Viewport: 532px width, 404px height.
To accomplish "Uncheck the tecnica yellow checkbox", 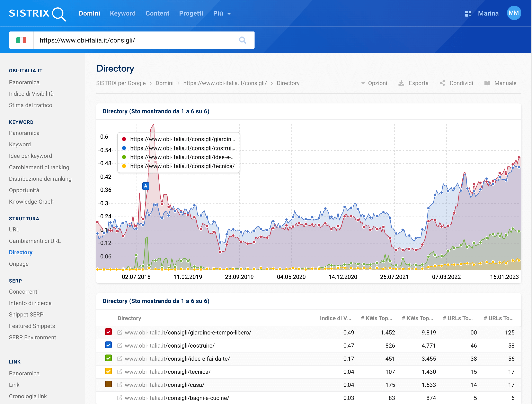I will 108,371.
